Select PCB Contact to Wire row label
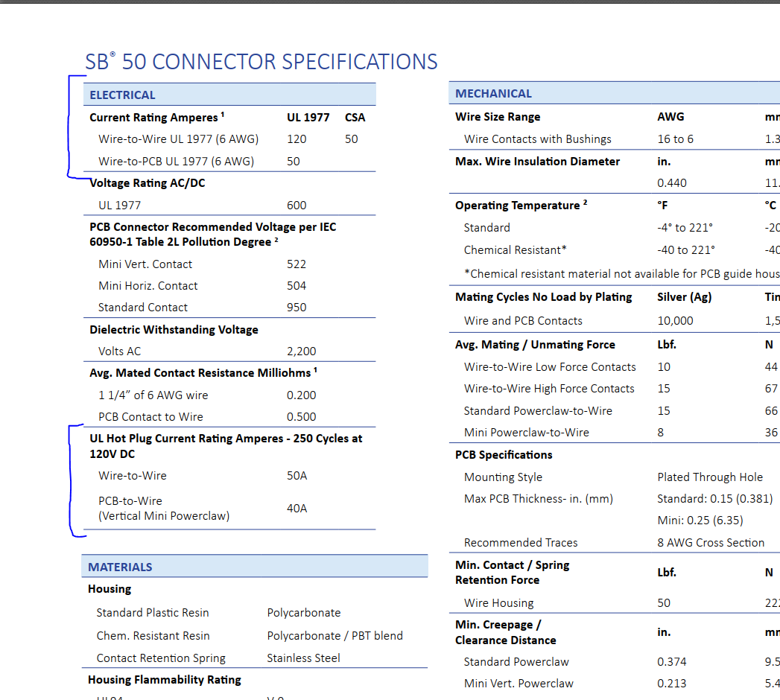 coord(150,416)
